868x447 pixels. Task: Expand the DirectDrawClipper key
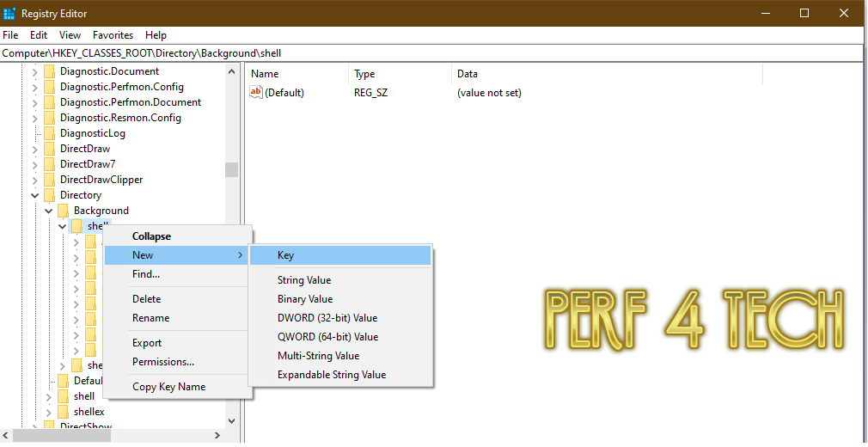pyautogui.click(x=35, y=180)
